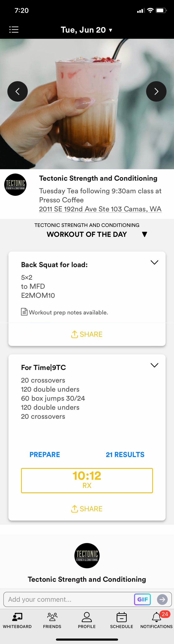Expand the For Time|9TC card chevron

pyautogui.click(x=154, y=365)
